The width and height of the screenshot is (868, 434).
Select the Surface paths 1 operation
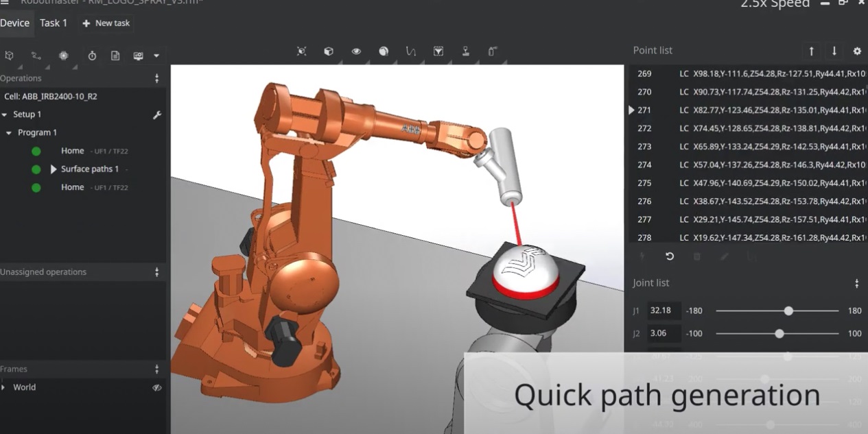click(x=90, y=169)
